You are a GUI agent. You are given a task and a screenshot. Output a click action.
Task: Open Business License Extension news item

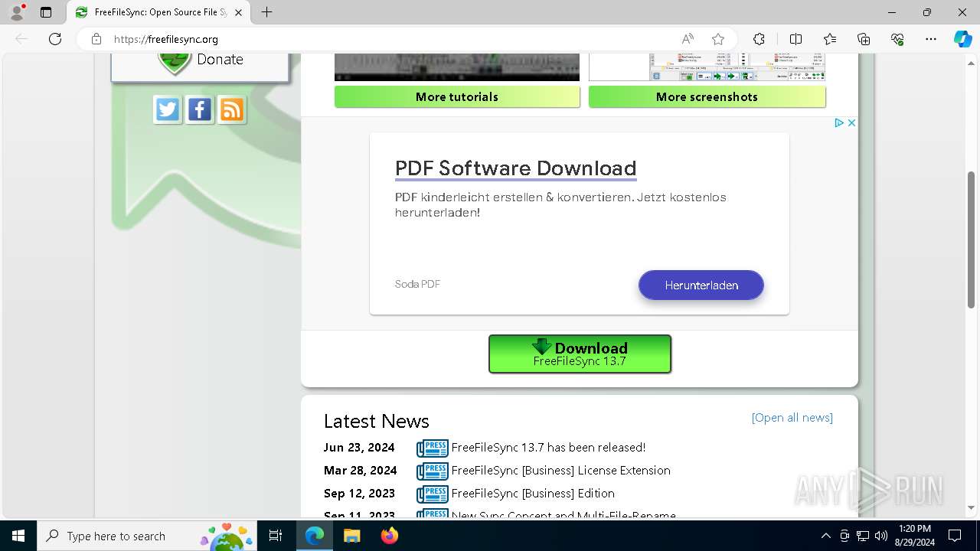560,470
